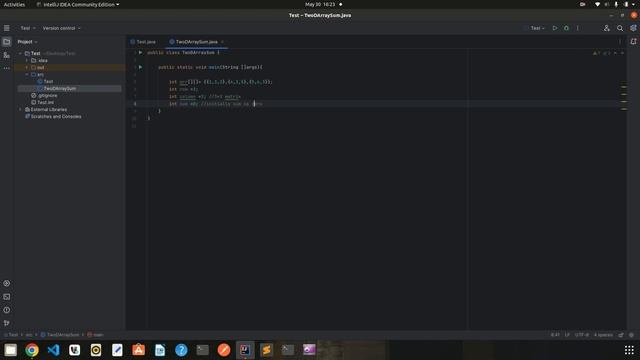Expand the .idea folder
The image size is (640, 360).
click(27, 60)
